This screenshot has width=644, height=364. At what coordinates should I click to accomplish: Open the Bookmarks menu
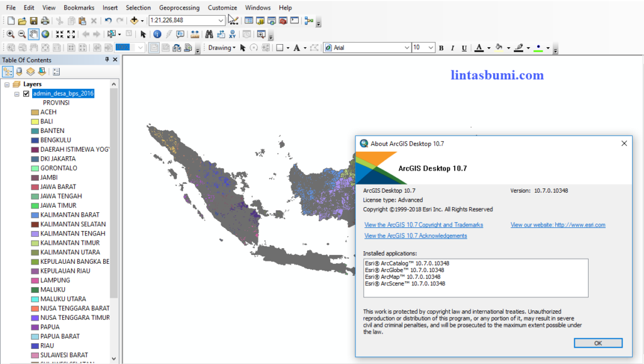click(78, 7)
